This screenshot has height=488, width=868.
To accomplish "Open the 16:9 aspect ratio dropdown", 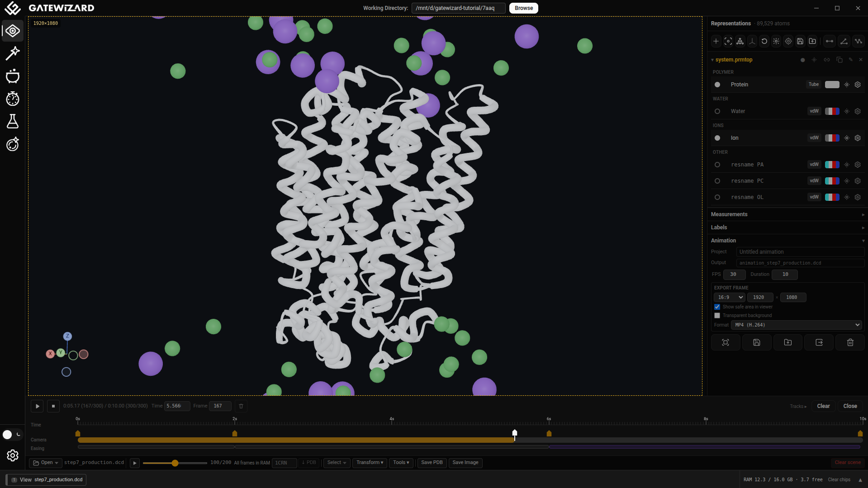I will coord(730,297).
